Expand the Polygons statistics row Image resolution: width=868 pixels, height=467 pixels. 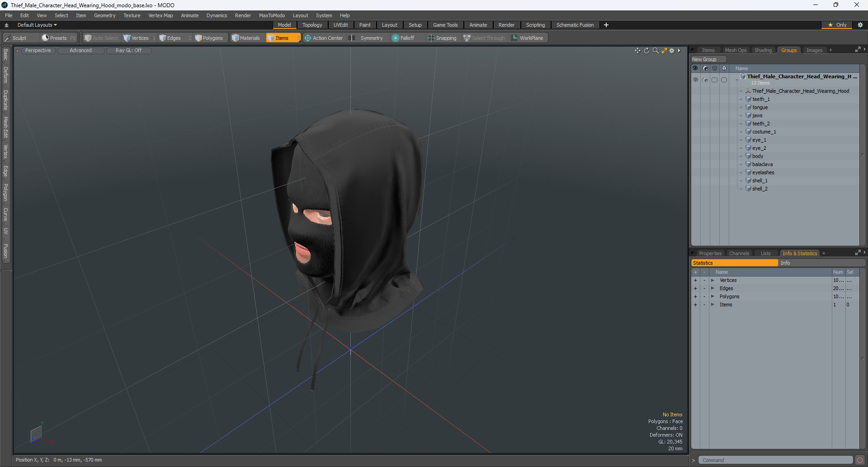tap(712, 297)
